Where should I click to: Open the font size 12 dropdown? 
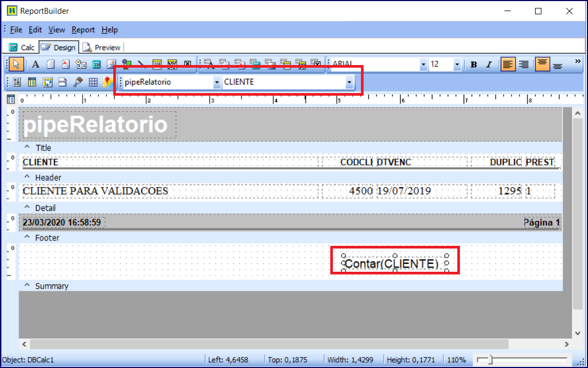[457, 65]
